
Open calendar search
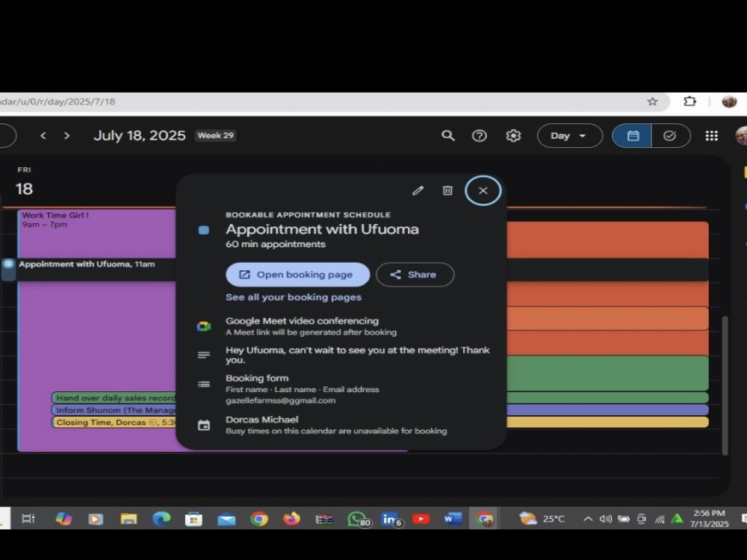click(447, 136)
